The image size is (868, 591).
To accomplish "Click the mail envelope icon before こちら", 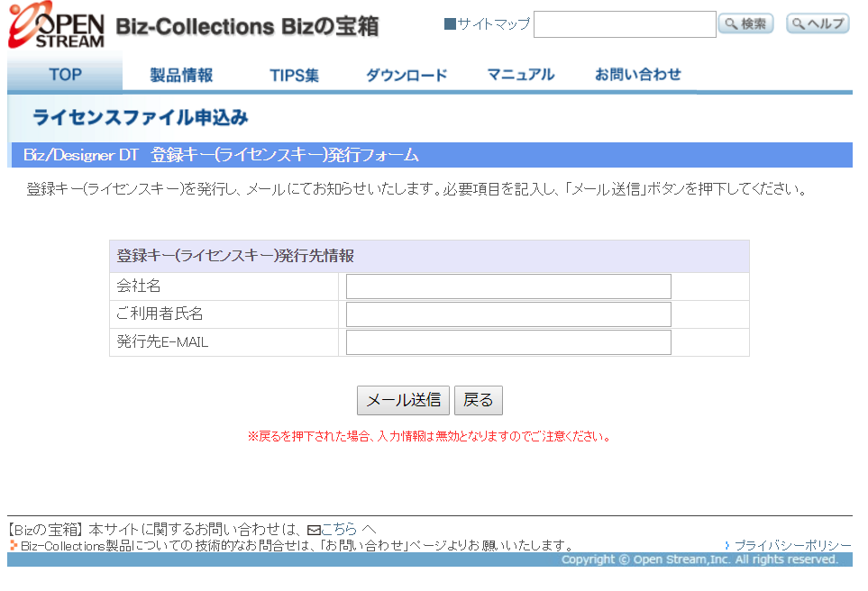I will (314, 530).
